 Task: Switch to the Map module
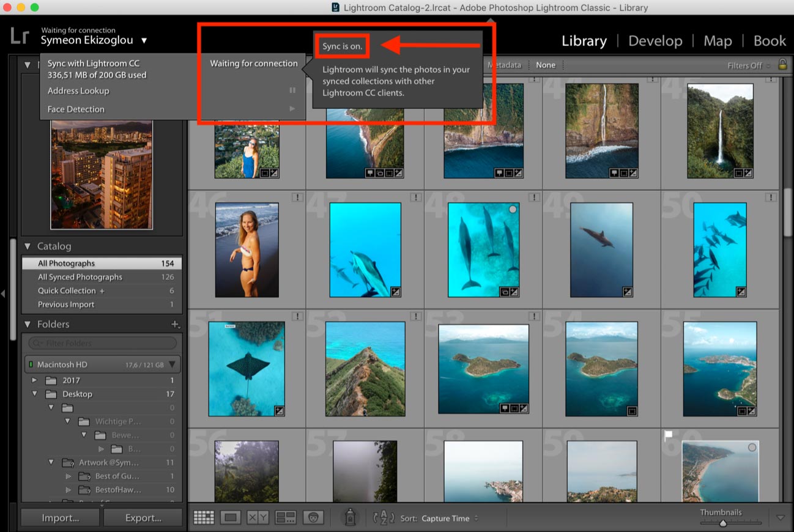pos(718,41)
